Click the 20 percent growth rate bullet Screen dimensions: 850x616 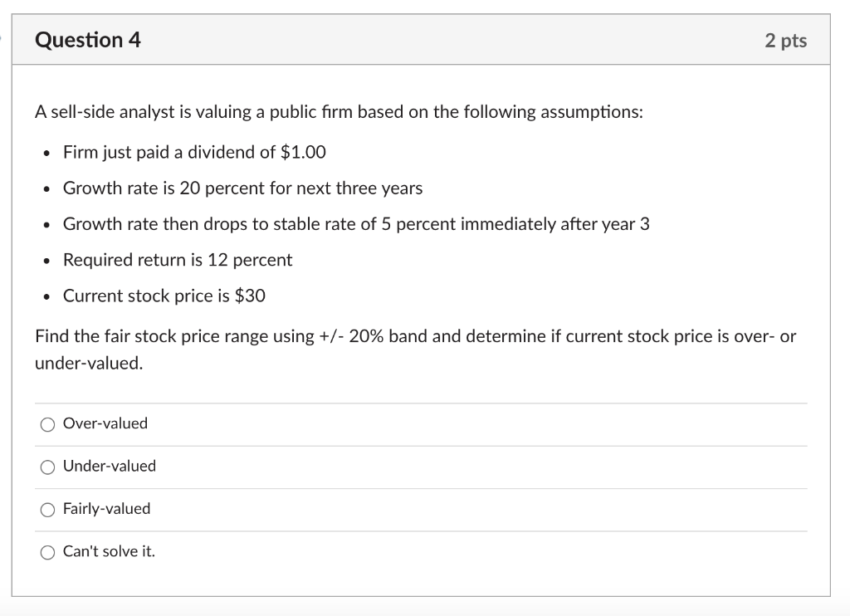click(x=242, y=188)
